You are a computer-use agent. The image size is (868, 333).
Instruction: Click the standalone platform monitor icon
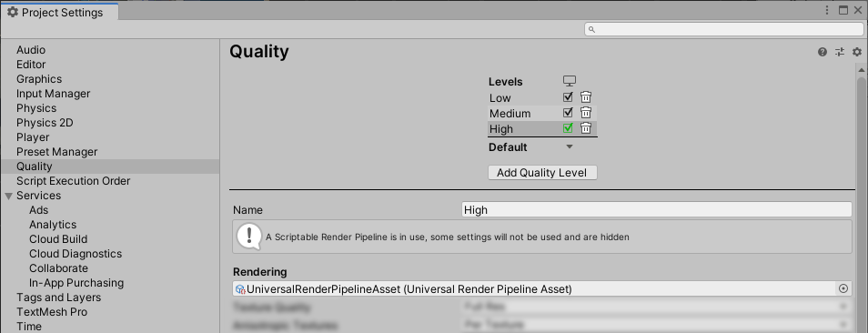570,81
